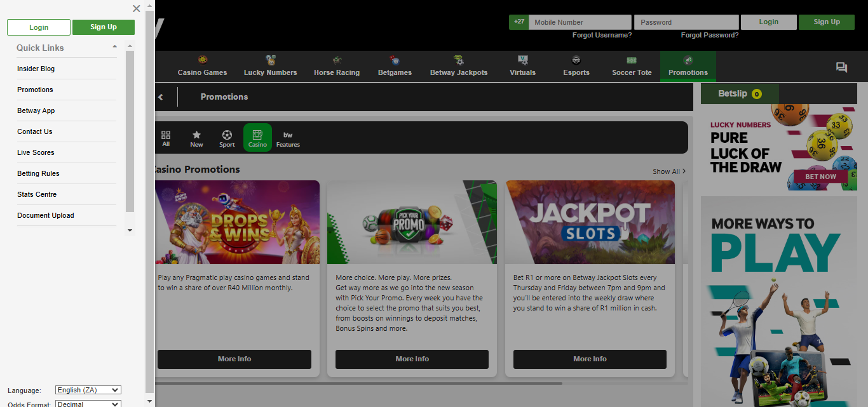The height and width of the screenshot is (407, 868).
Task: Click the Forgot Password? link
Action: tap(709, 36)
